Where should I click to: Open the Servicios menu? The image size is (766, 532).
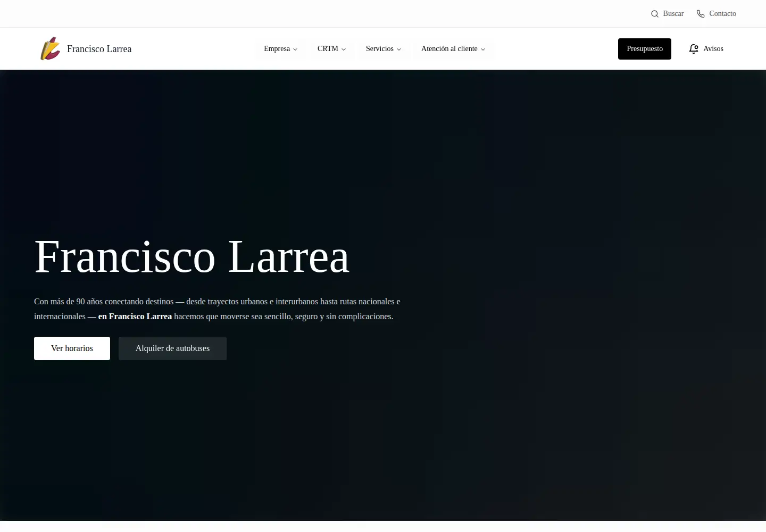pos(384,49)
